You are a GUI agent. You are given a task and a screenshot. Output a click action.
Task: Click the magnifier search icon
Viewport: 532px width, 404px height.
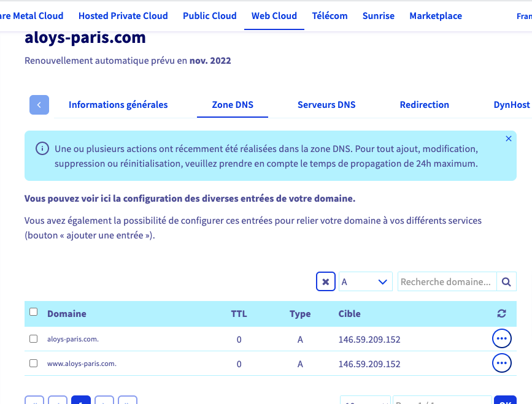coord(506,282)
